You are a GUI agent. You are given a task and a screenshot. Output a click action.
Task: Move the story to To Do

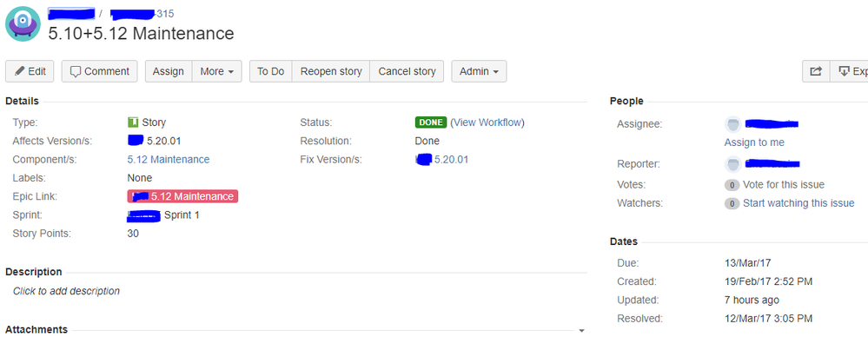click(271, 71)
